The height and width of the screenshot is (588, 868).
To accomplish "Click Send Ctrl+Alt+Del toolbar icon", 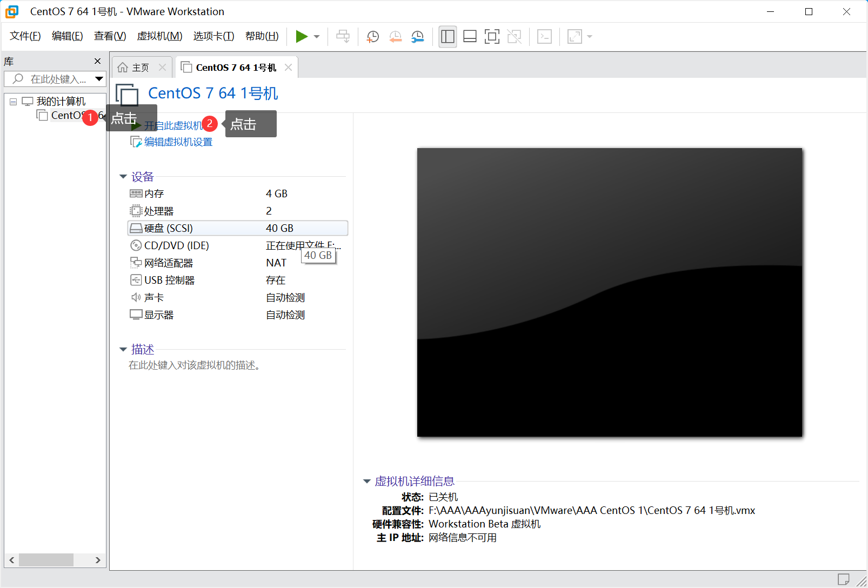I will pyautogui.click(x=343, y=37).
